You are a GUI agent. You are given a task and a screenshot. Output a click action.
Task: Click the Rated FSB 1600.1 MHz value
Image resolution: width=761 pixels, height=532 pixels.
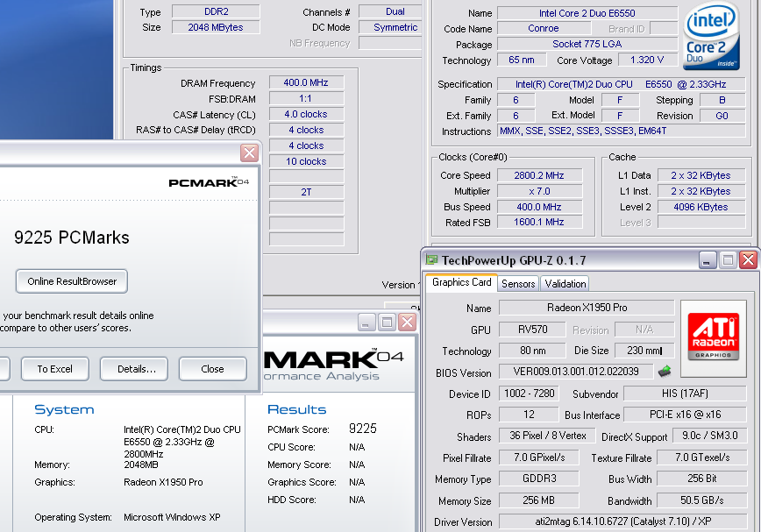click(x=539, y=222)
